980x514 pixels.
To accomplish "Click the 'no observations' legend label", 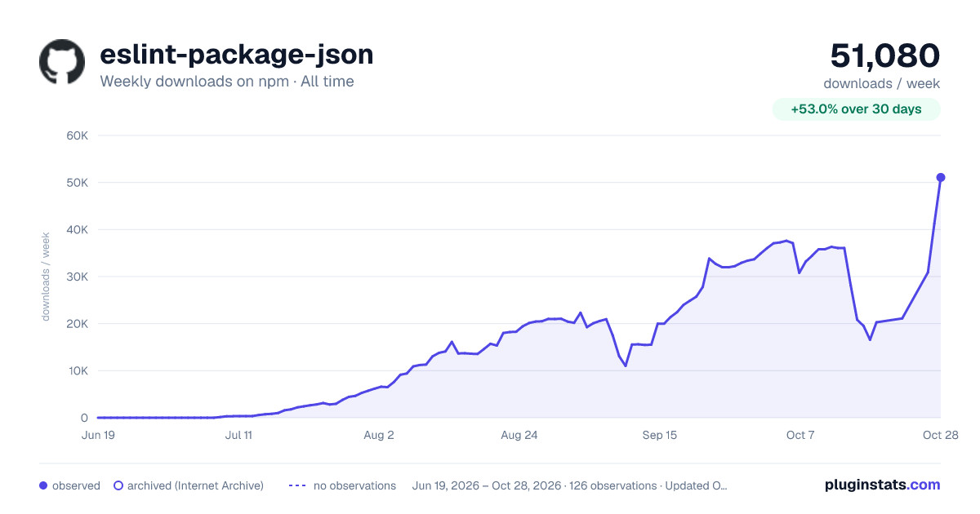I will click(x=354, y=485).
